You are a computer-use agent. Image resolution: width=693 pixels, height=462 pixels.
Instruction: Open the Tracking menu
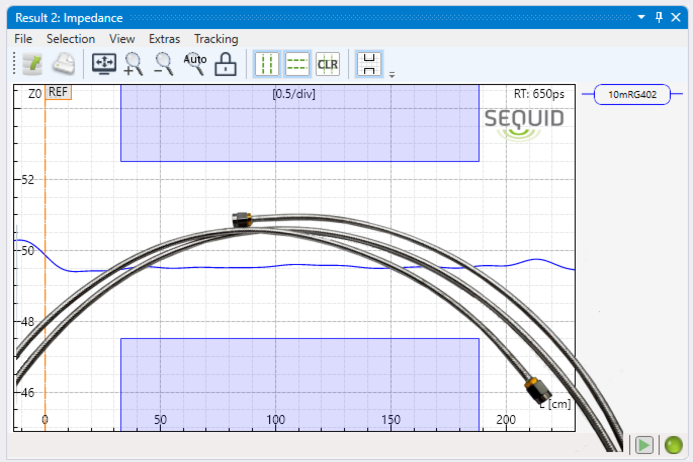point(216,39)
